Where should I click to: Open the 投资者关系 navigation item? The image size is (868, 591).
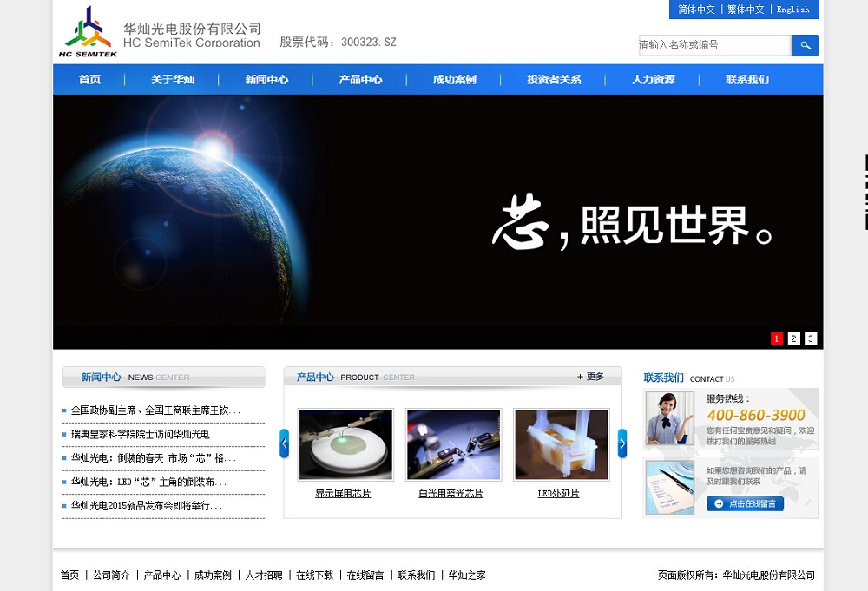[554, 80]
